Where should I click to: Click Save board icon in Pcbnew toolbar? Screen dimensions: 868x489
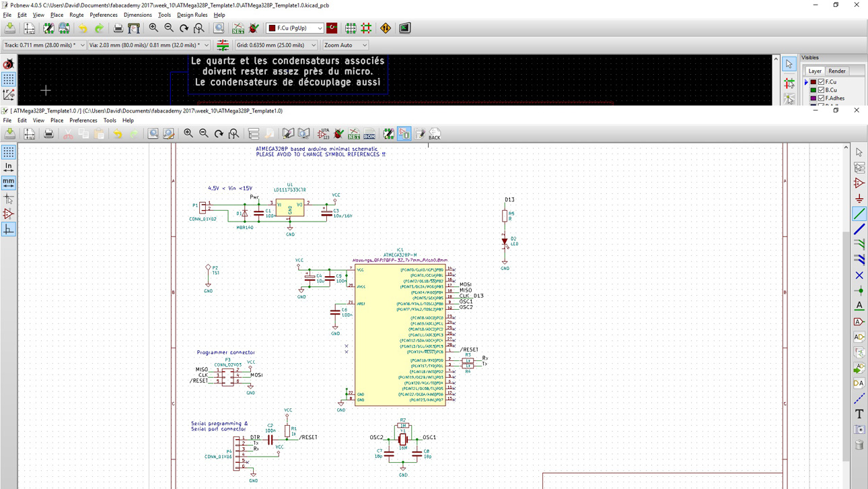(x=10, y=28)
